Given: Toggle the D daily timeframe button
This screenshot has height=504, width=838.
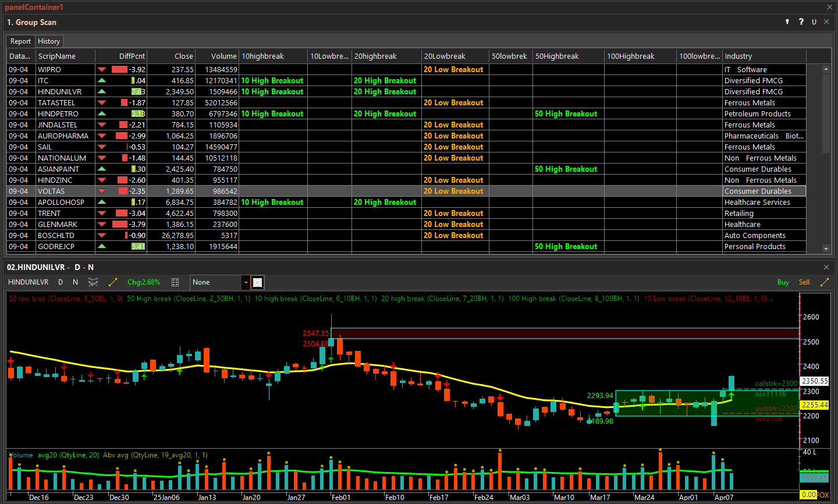Looking at the screenshot, I should tap(60, 282).
